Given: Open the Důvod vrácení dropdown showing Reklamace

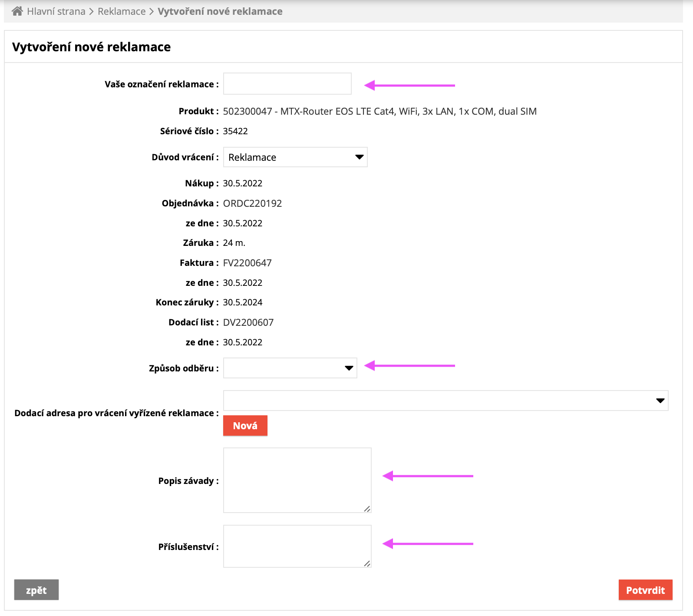Looking at the screenshot, I should (295, 157).
